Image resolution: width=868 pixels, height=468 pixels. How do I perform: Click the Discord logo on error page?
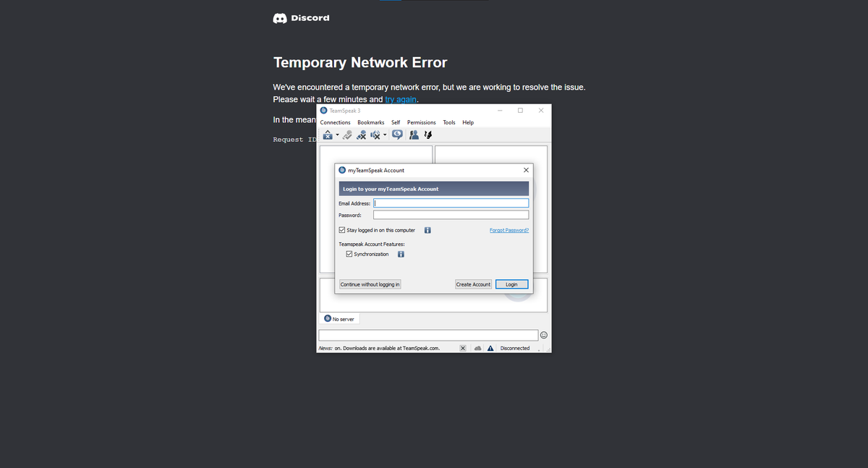click(301, 18)
